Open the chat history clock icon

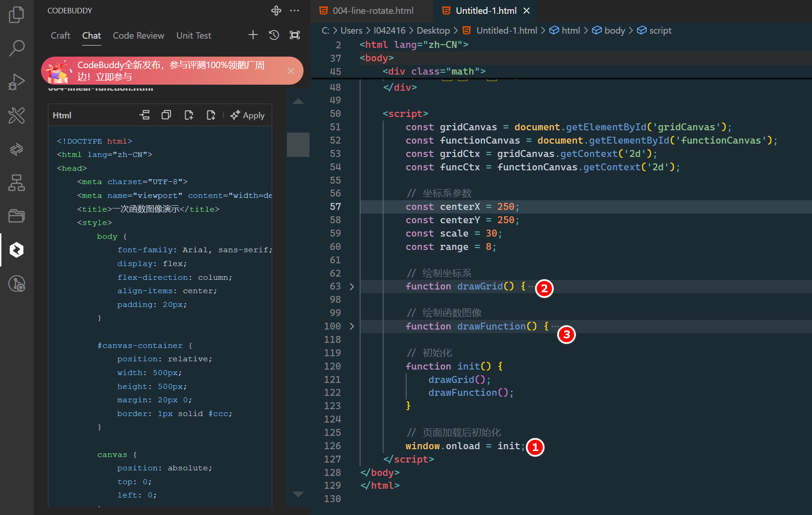[274, 35]
